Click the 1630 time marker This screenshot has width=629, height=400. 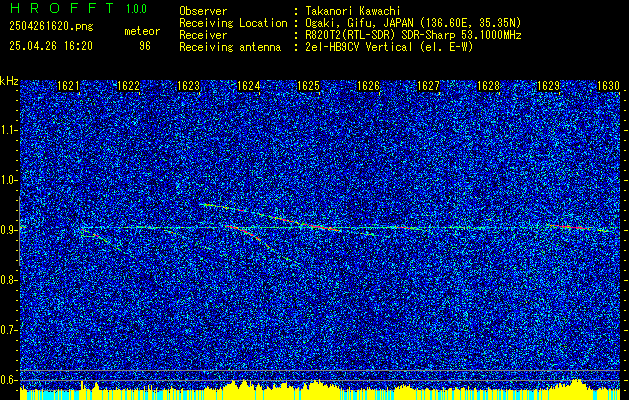(609, 86)
